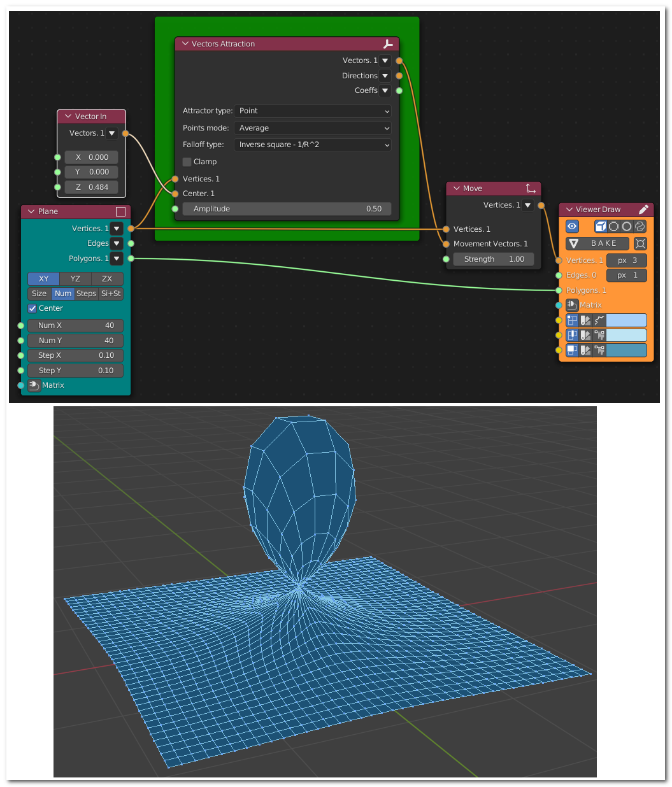Select solid cube shading in Viewer Draw
The image size is (672, 787).
(601, 226)
